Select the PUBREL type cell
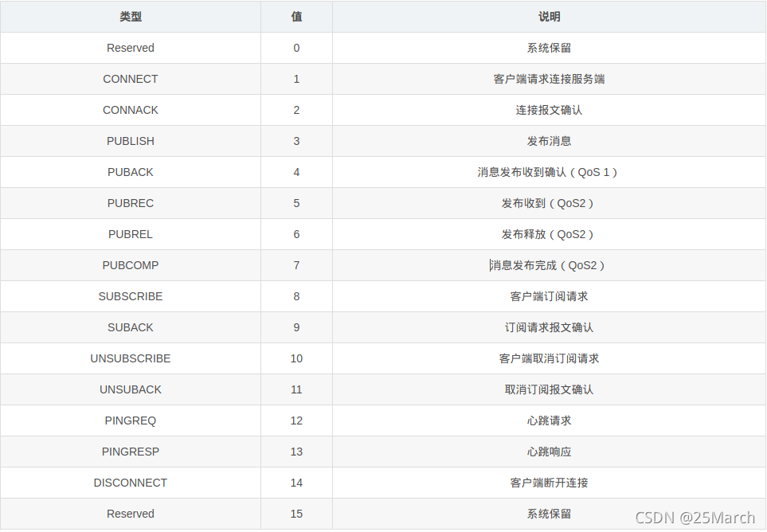 131,234
